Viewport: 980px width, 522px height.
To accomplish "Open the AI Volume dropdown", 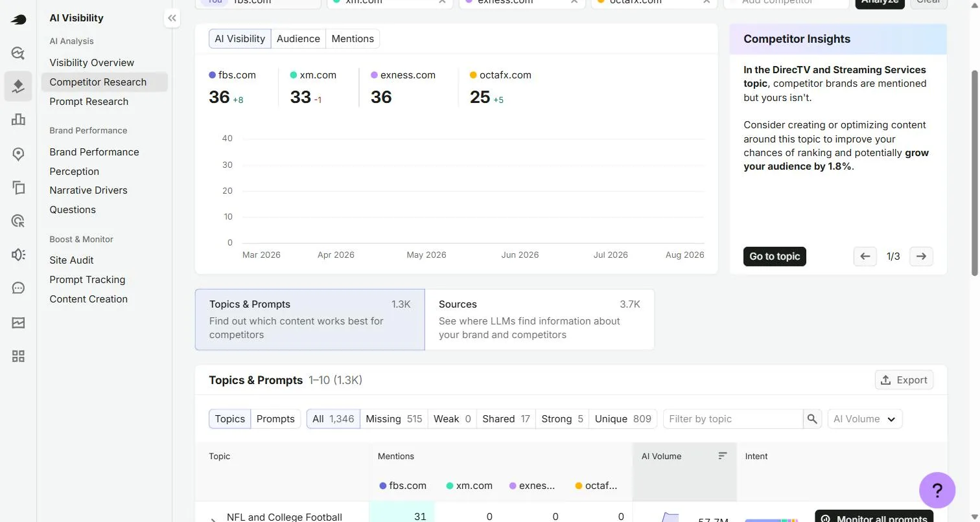I will 865,419.
